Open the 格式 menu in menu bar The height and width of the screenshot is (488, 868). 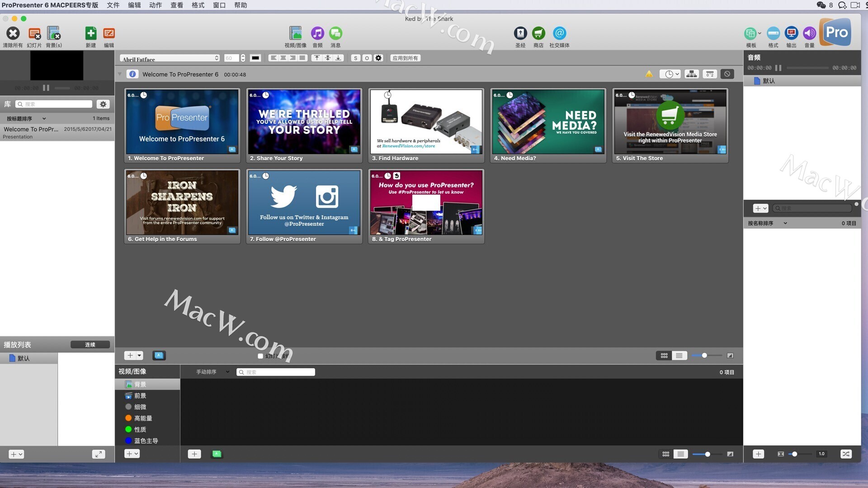pos(198,5)
